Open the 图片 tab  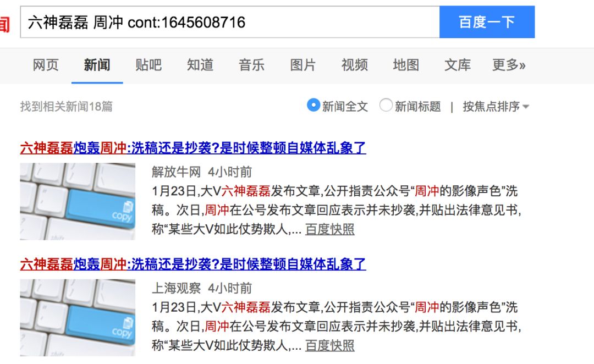pos(303,65)
